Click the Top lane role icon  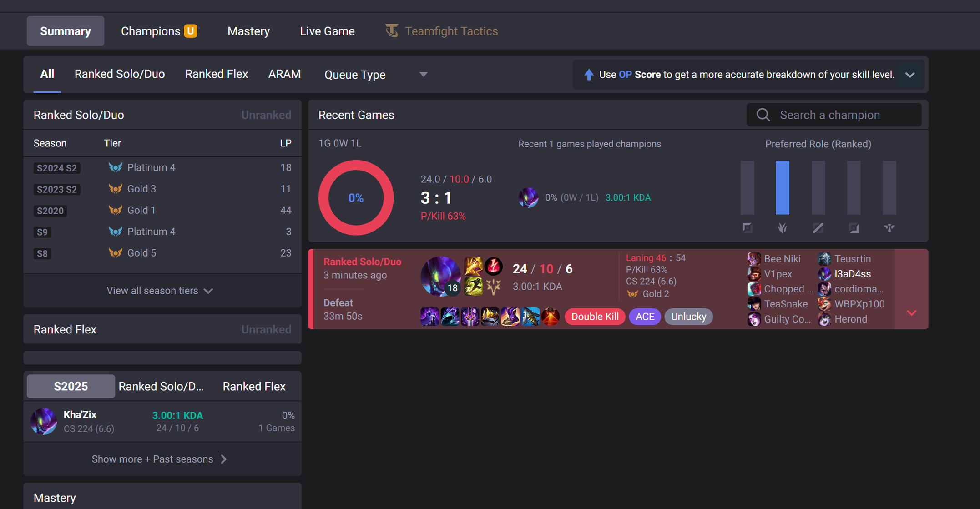pos(747,228)
